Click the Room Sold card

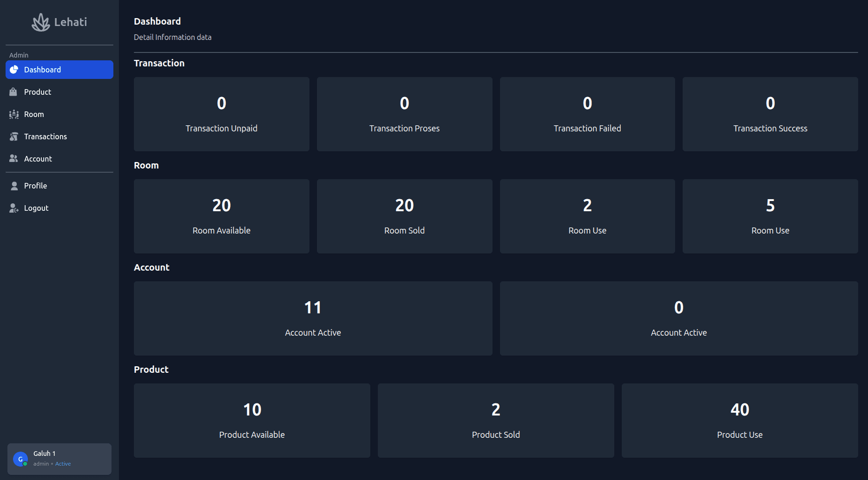coord(404,216)
